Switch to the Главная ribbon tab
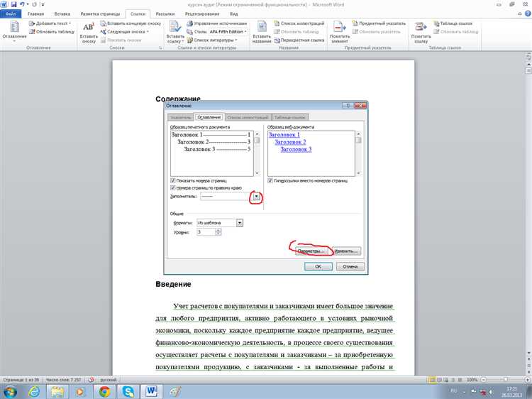The width and height of the screenshot is (532, 399). [36, 14]
